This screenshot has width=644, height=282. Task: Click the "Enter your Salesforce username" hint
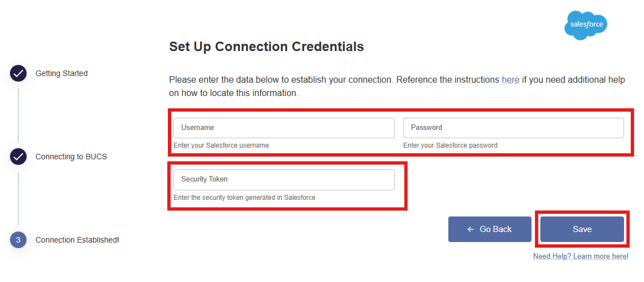pos(221,145)
